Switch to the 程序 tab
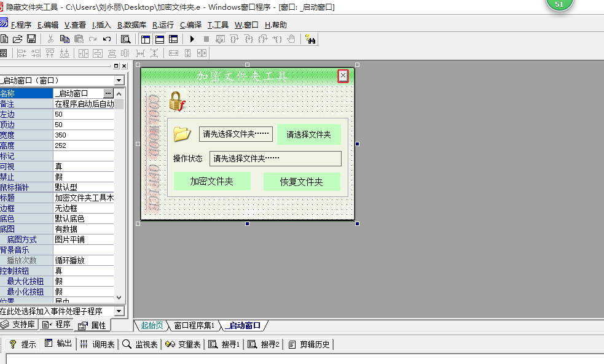 57,324
